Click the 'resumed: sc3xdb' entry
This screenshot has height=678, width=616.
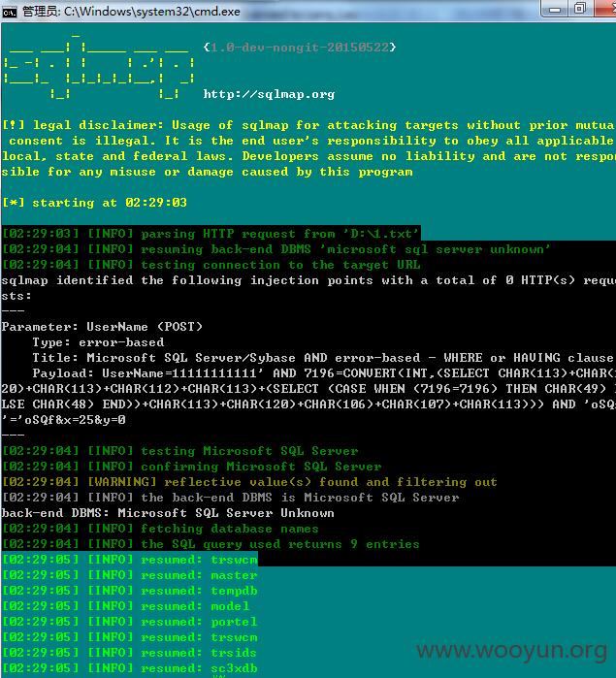[x=130, y=668]
